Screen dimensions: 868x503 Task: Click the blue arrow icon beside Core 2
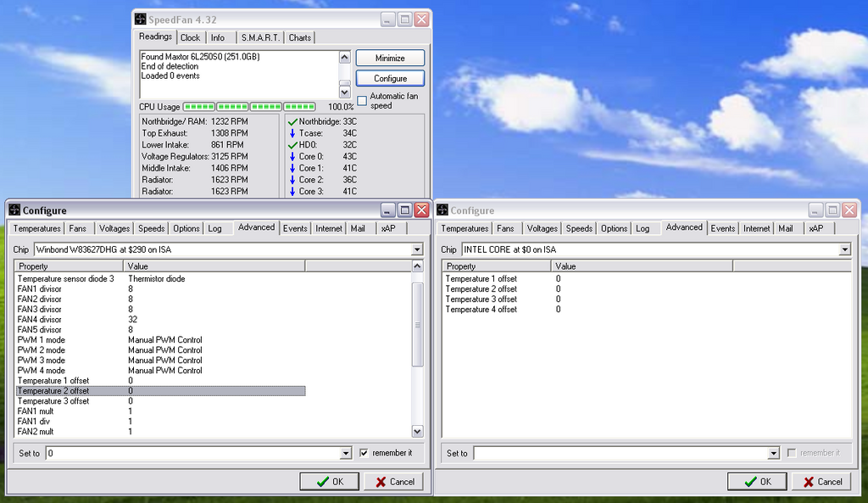292,180
